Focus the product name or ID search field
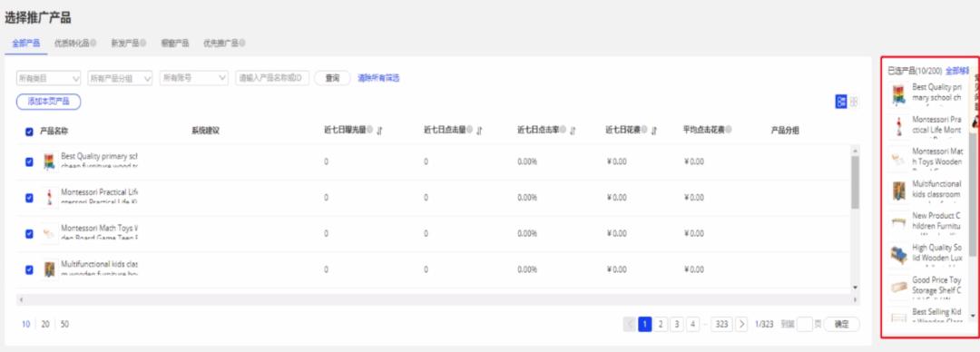Screen dimensions: 980x352 coord(272,78)
